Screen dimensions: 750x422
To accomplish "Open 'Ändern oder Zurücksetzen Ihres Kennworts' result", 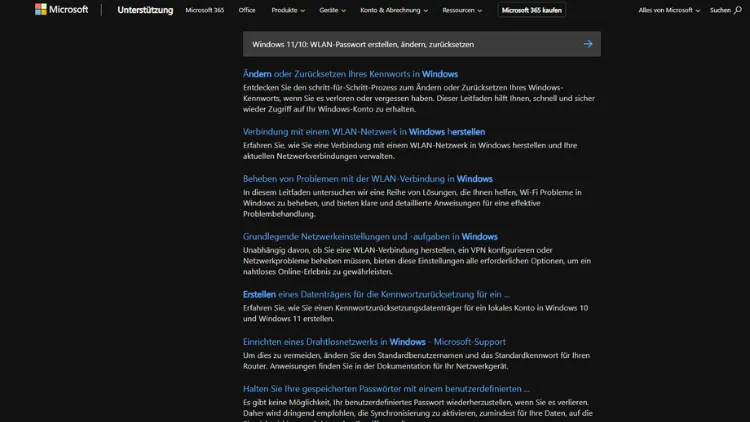I will [350, 74].
